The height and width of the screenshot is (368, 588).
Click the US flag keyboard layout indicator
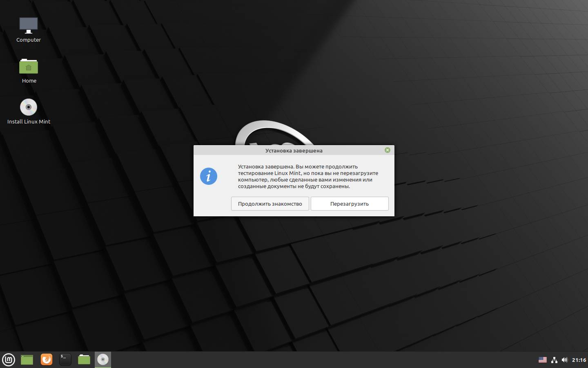coord(542,360)
